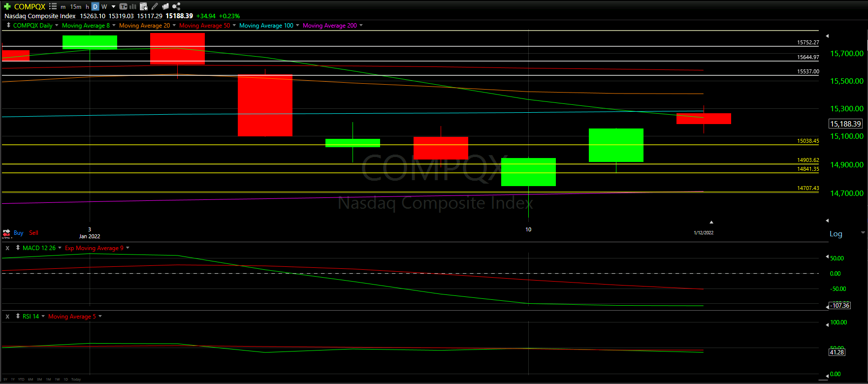Click the MACD -107.36 value tag

[x=840, y=306]
